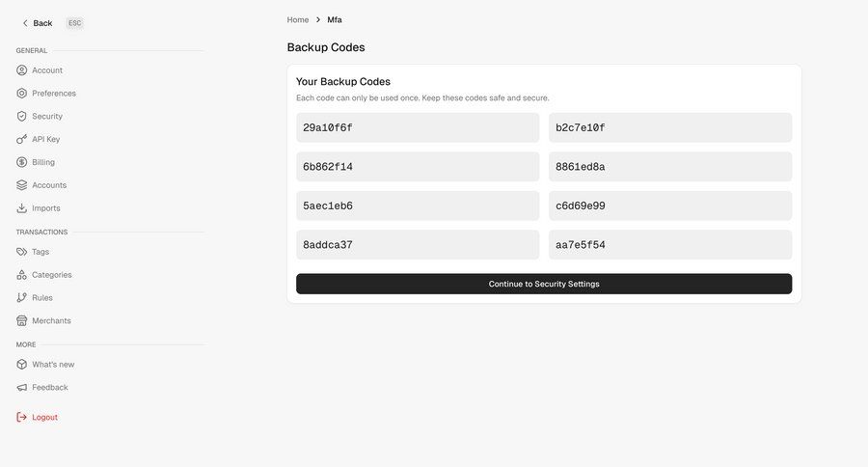Image resolution: width=868 pixels, height=467 pixels.
Task: Open Categories via its shapes icon
Action: [x=21, y=275]
